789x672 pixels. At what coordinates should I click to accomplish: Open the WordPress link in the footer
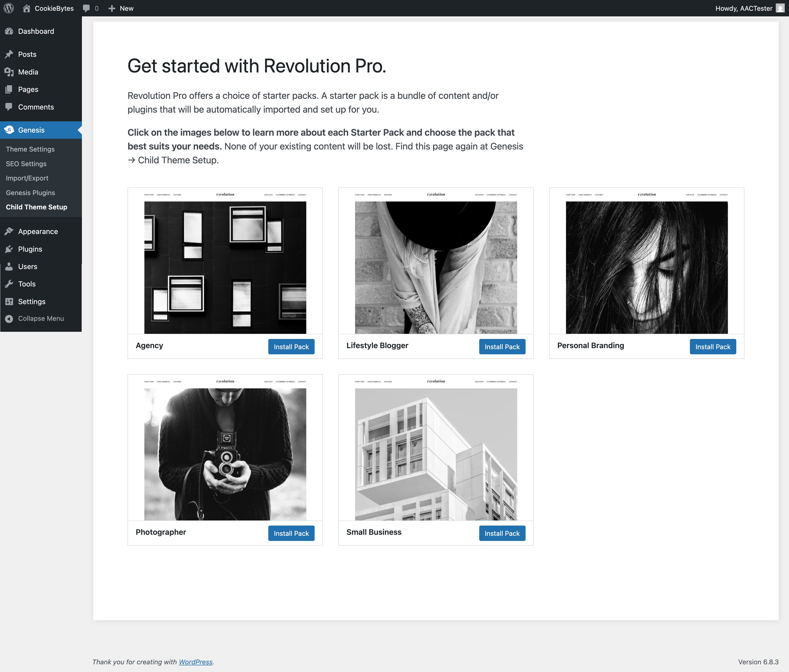pos(195,662)
